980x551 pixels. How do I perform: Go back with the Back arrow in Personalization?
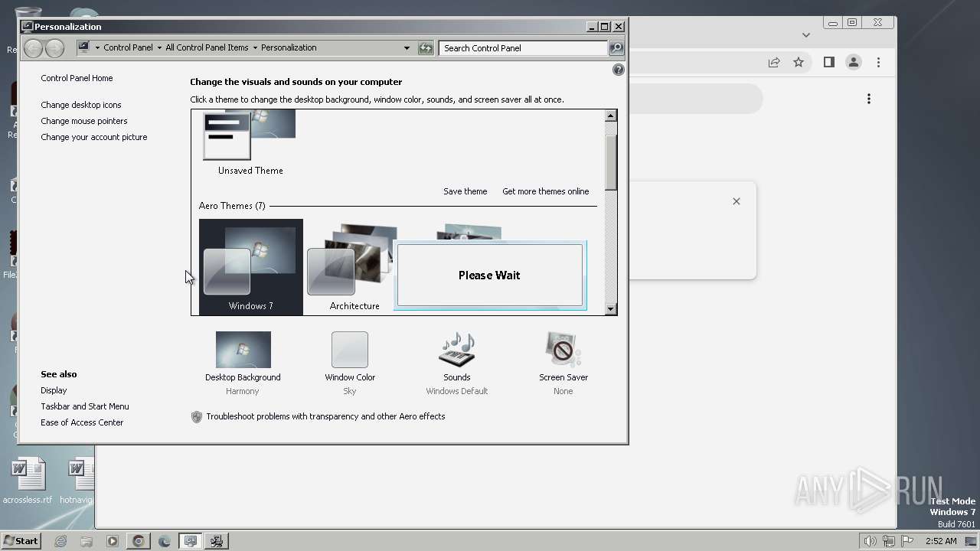tap(33, 48)
